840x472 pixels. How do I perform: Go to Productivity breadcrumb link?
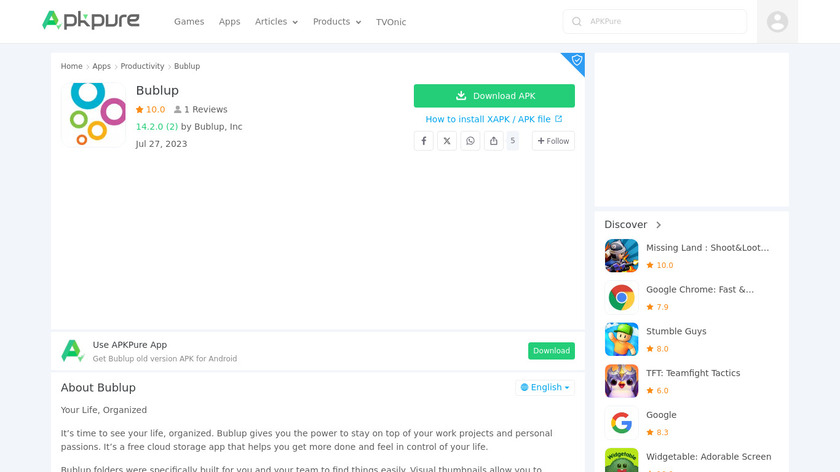[142, 66]
